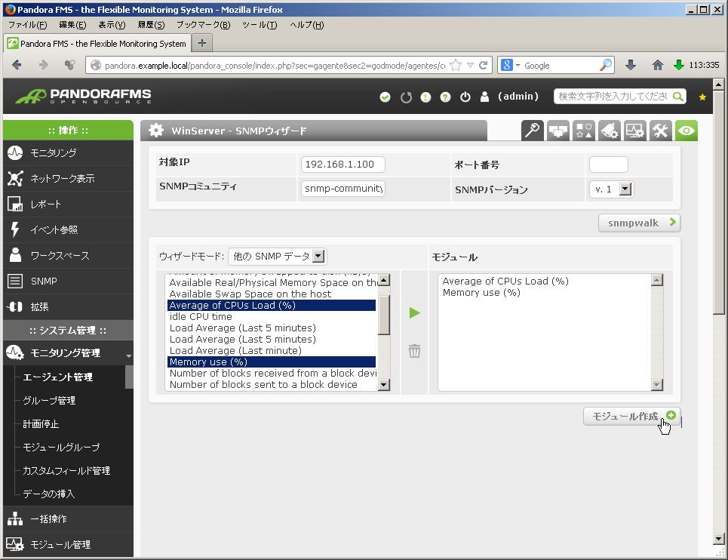Open the modules shapes icon tab
This screenshot has height=560, width=728.
coord(583,131)
